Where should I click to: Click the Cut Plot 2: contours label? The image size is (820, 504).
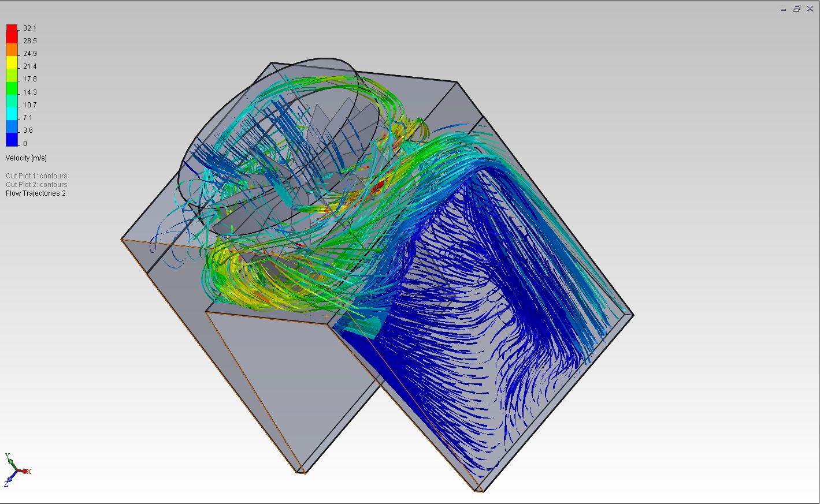coord(36,185)
